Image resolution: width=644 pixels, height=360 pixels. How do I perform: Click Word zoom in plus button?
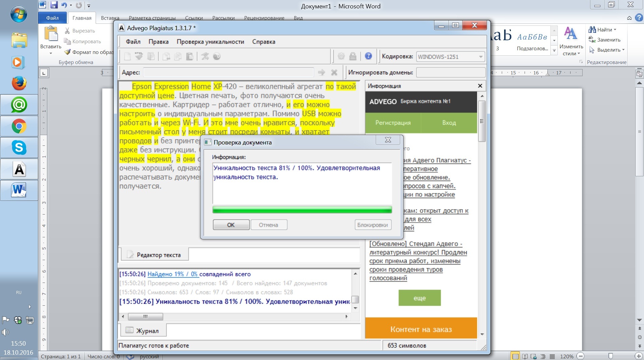tap(639, 356)
